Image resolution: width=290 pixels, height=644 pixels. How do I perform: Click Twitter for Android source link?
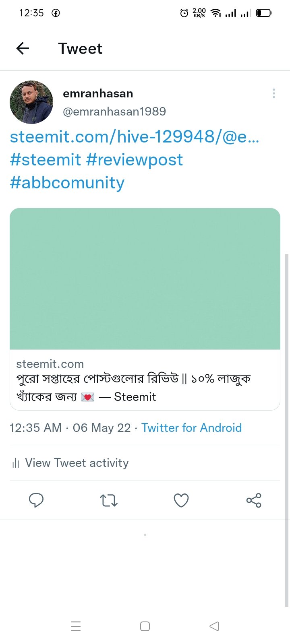point(192,427)
